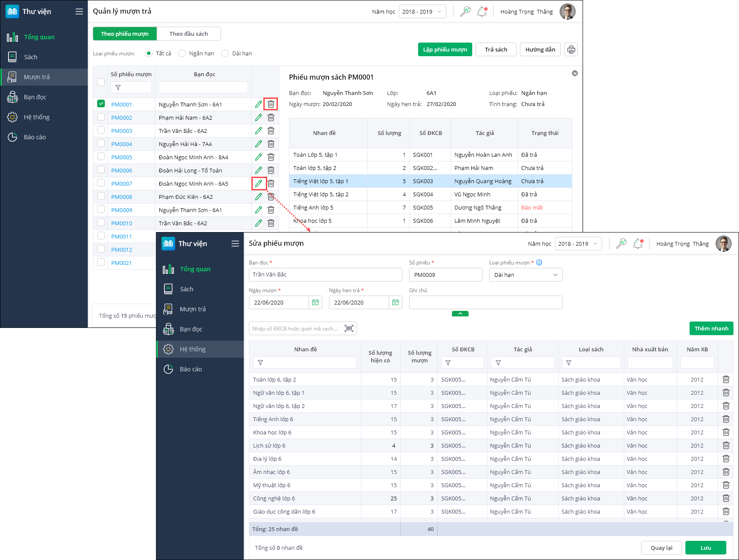The height and width of the screenshot is (560, 739).
Task: Click the Số phiếu field showing PM0009
Action: [445, 275]
